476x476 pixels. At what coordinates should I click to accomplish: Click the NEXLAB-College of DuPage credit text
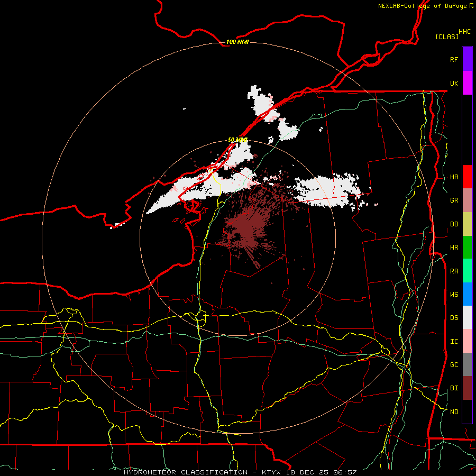point(423,6)
